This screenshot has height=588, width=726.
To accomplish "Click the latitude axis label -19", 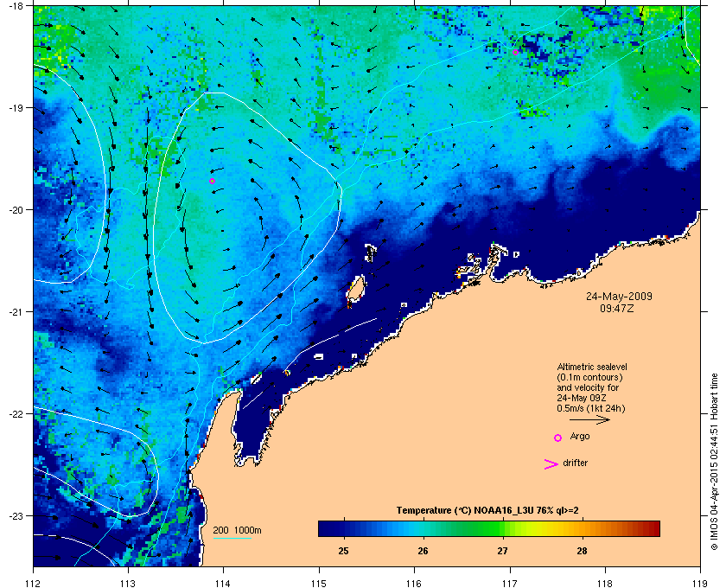I will point(16,108).
